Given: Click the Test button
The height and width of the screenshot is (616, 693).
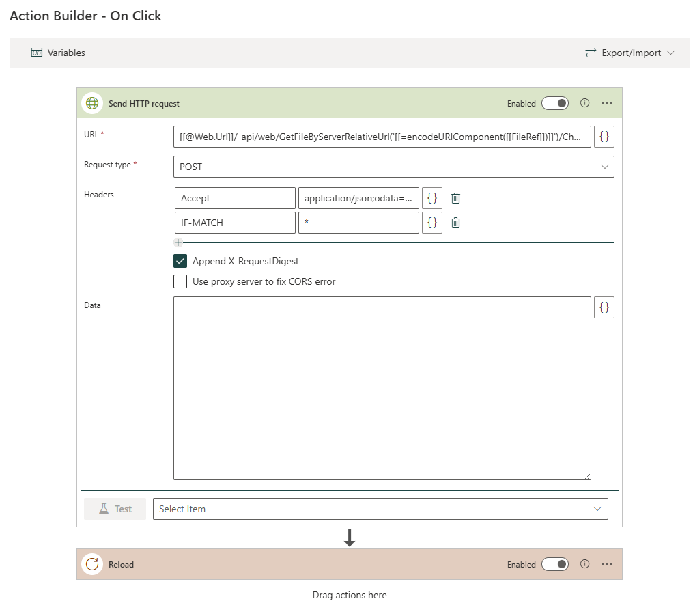Looking at the screenshot, I should coord(115,509).
